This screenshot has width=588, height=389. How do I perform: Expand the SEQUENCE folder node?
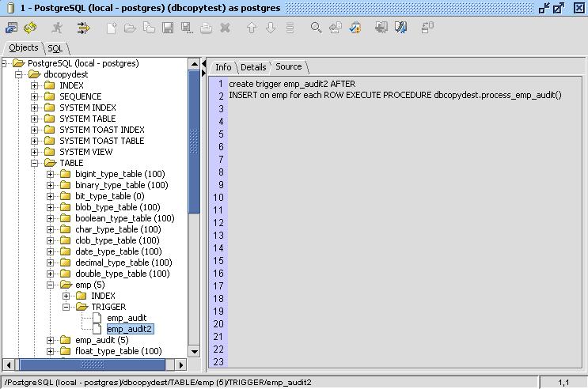coord(35,96)
